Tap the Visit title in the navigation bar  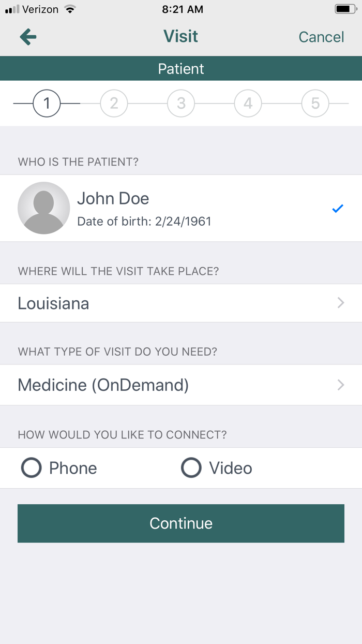coord(181,36)
